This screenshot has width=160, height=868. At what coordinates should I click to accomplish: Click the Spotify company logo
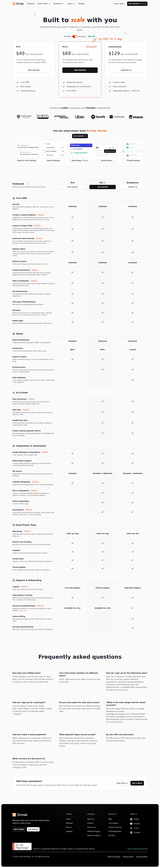98,117
